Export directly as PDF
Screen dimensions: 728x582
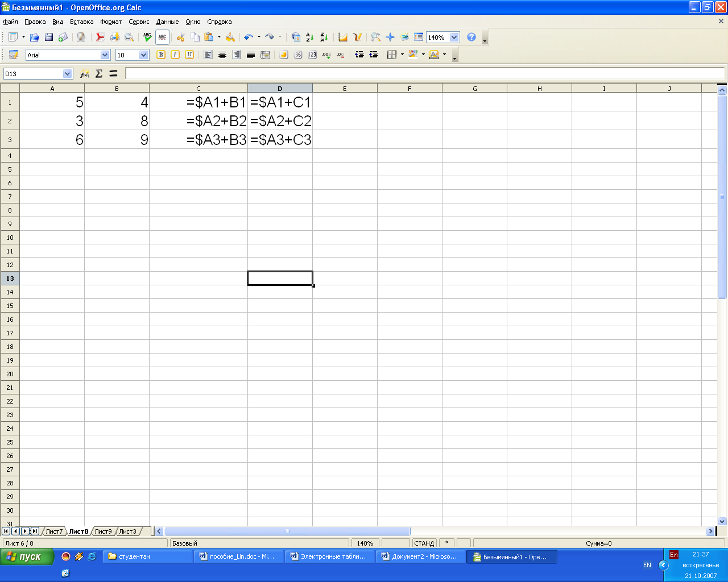[100, 38]
